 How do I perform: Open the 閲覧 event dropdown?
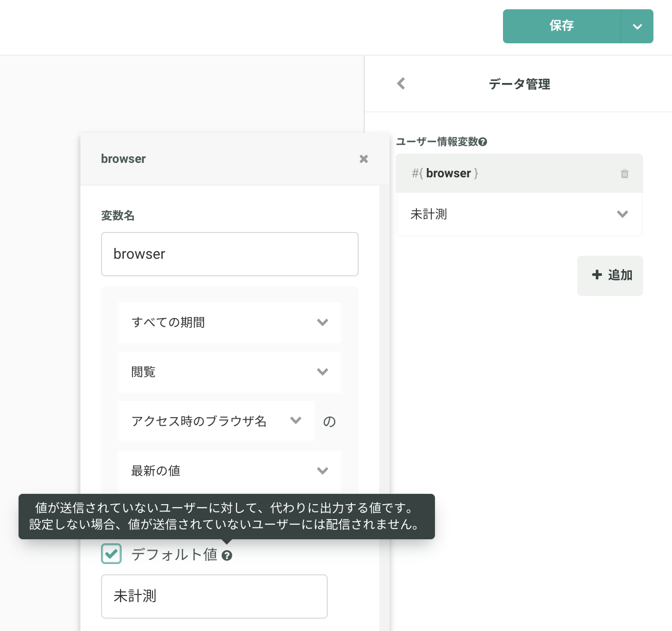click(x=230, y=372)
